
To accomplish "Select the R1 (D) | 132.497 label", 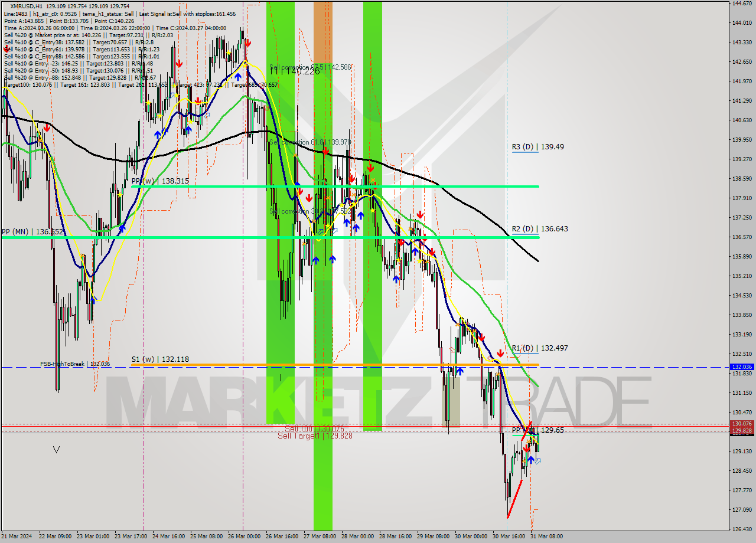I will coord(540,348).
